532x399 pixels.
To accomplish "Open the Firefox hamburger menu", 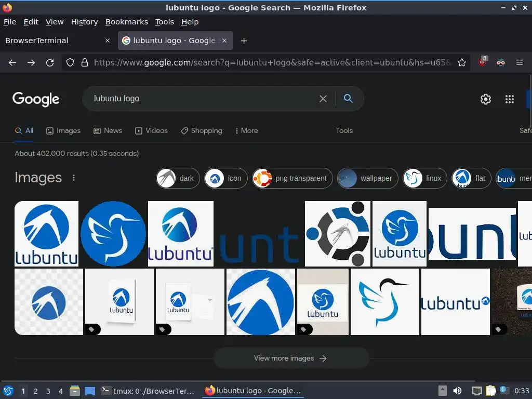I will click(x=520, y=62).
